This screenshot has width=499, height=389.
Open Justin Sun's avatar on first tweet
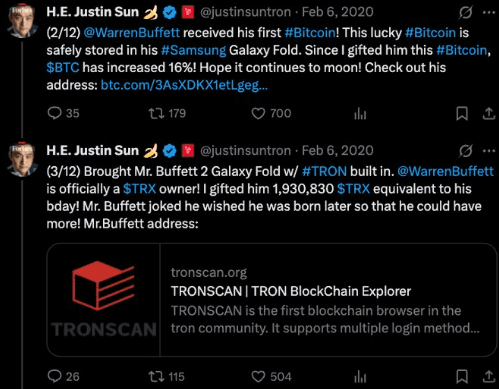pos(22,22)
